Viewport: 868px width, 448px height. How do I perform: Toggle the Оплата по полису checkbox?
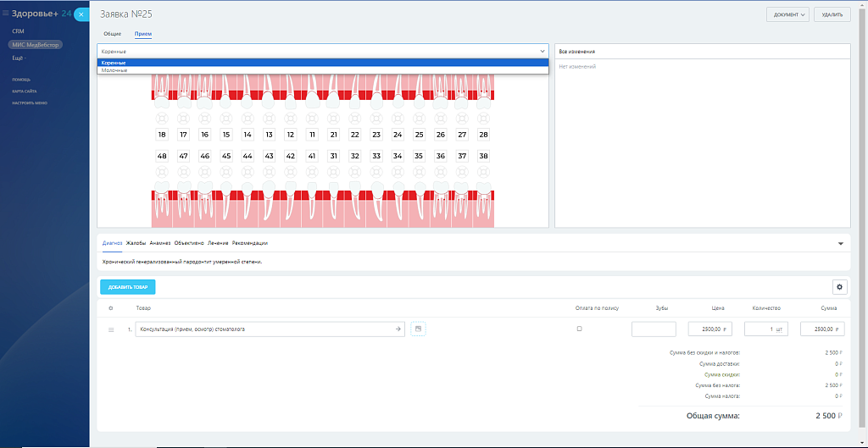[579, 329]
